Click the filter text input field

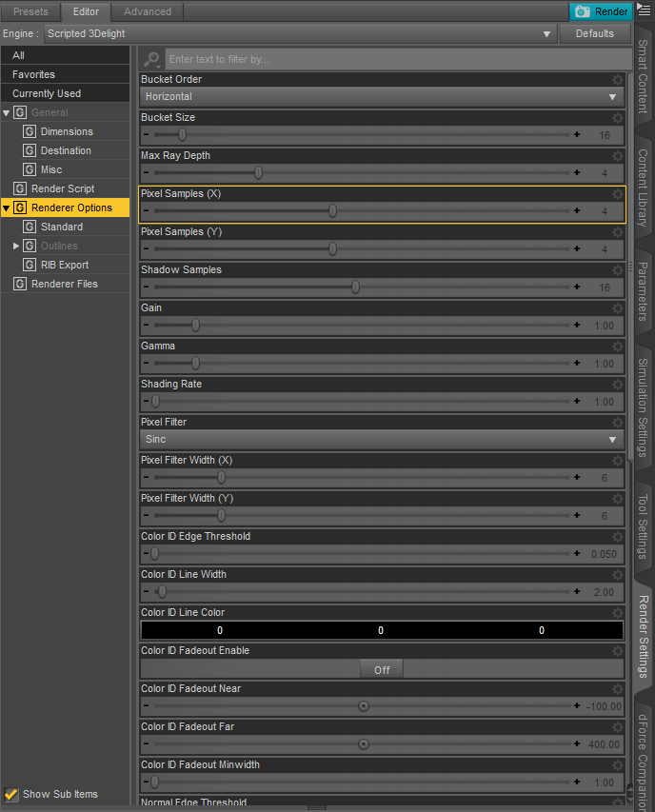tap(398, 60)
